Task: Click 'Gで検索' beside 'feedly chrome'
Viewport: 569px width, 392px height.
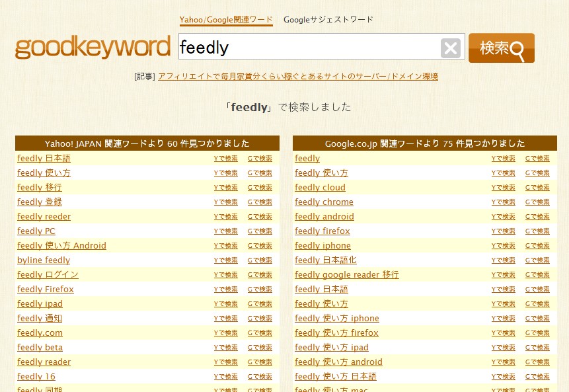Action: coord(537,202)
